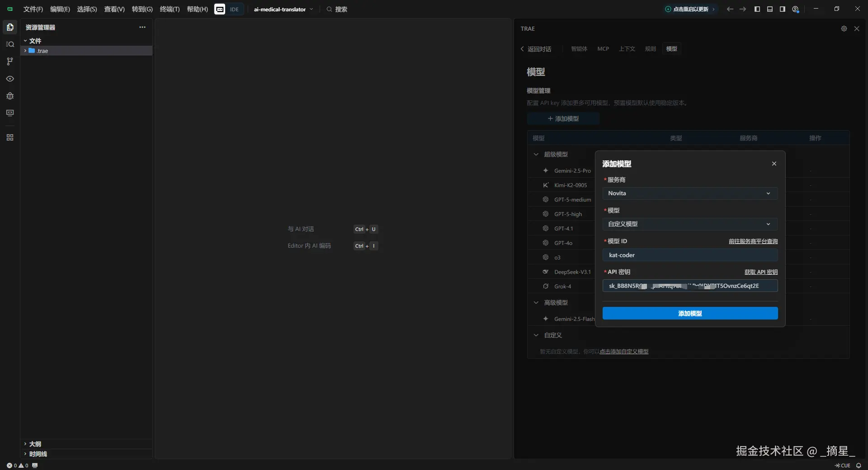868x470 pixels.
Task: Collapse the 自定义 group
Action: [536, 335]
